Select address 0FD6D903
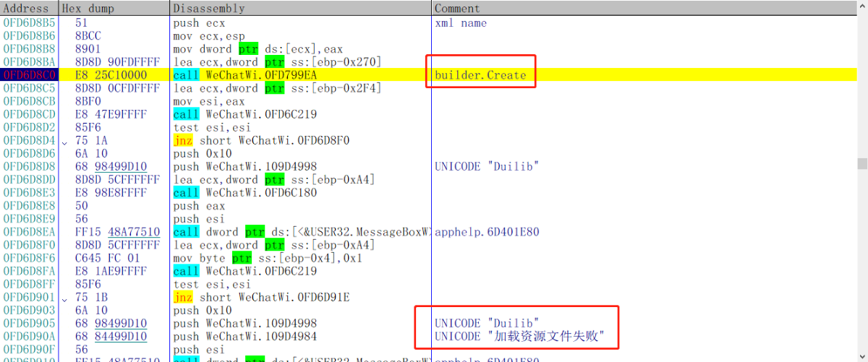This screenshot has height=362, width=868. [30, 311]
